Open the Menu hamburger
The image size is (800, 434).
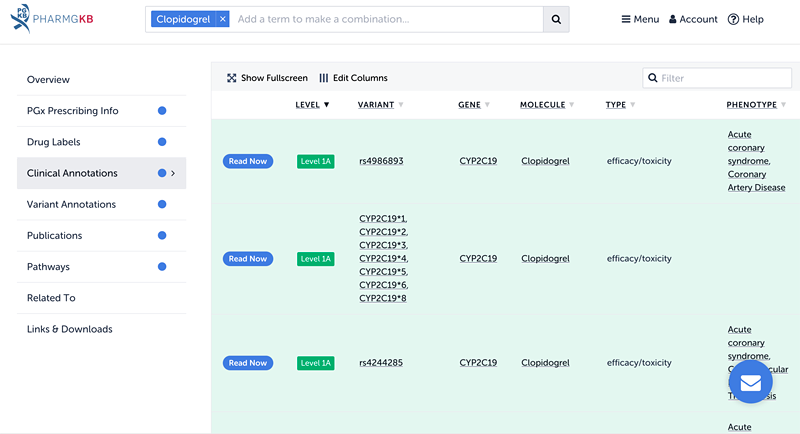pos(640,19)
